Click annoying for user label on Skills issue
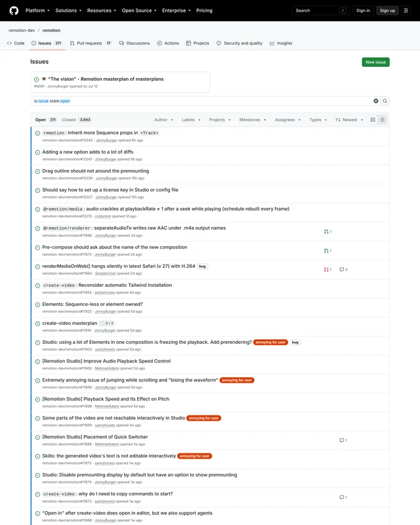The image size is (420, 525). [195, 456]
